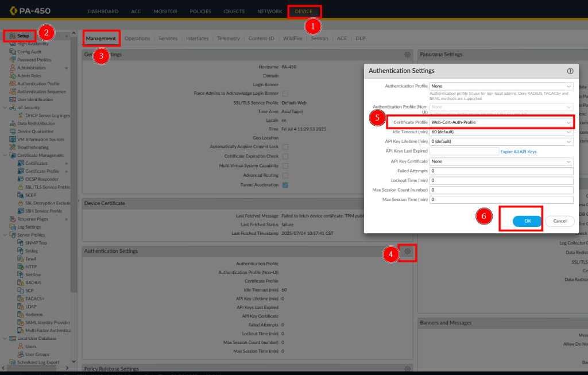
Task: Open the Response Pages icon
Action: click(13, 219)
